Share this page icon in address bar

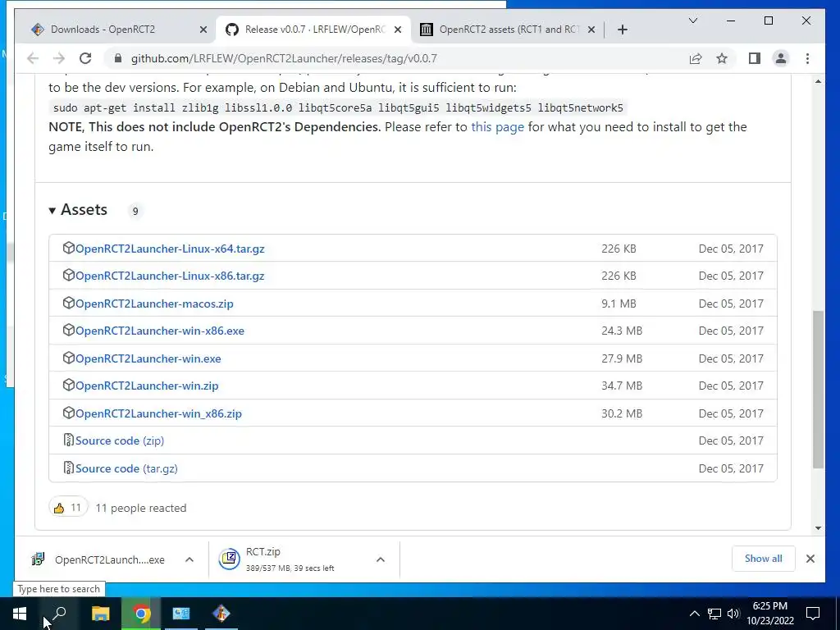coord(696,58)
